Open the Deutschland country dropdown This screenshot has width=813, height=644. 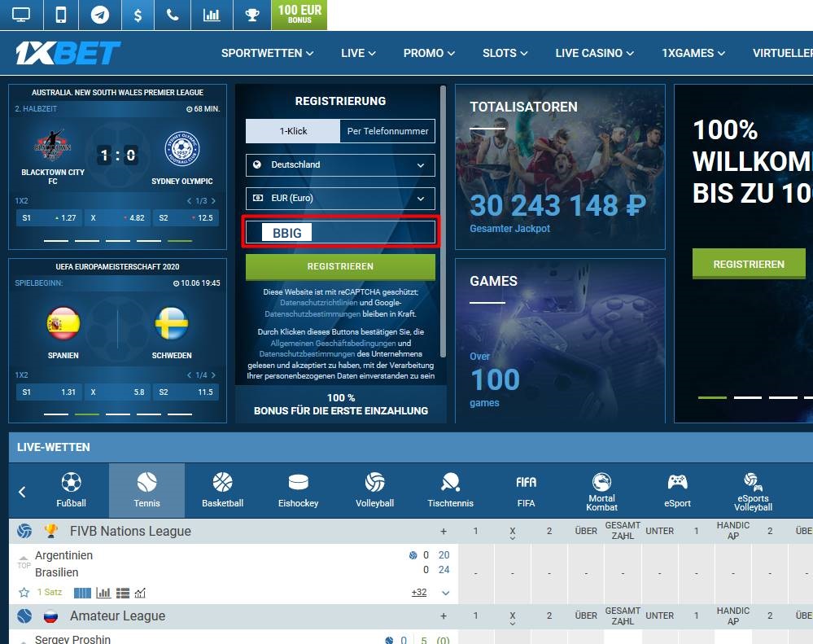(x=340, y=165)
